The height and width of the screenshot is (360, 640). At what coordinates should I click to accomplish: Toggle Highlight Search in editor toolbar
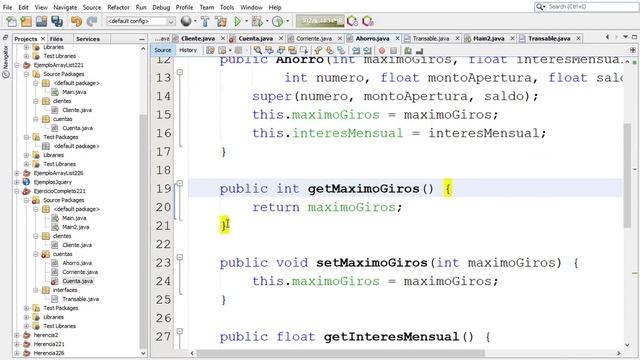(292, 51)
